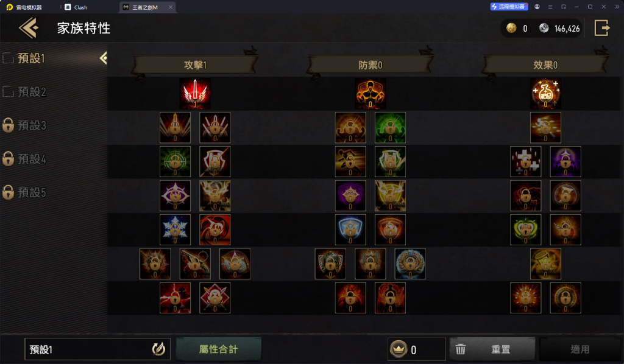624x364 pixels.
Task: Click the green shield locked defense trait
Action: point(390,162)
